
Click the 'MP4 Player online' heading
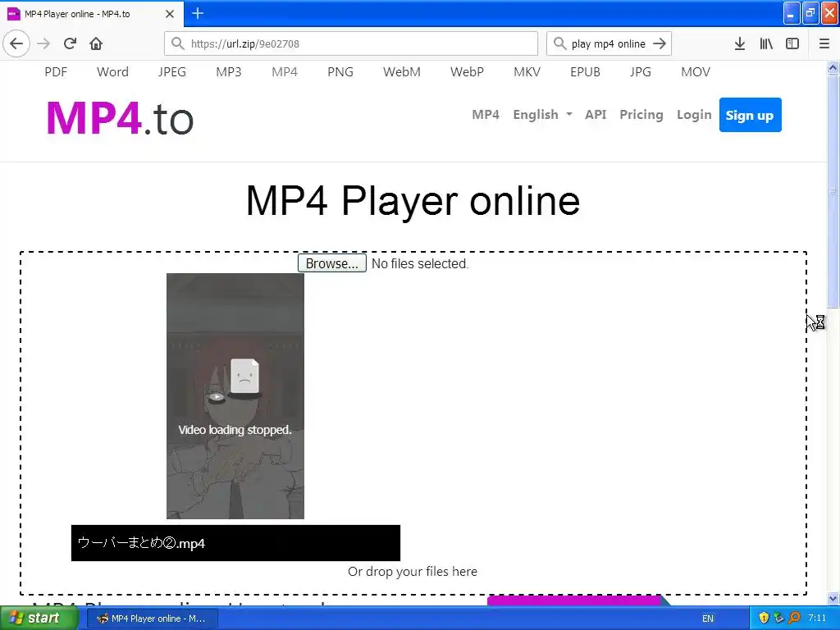click(413, 201)
